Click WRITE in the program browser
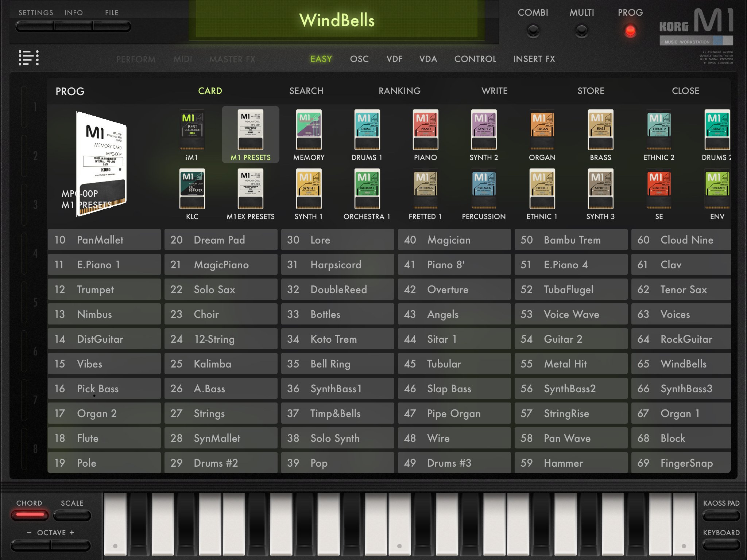 coord(494,91)
